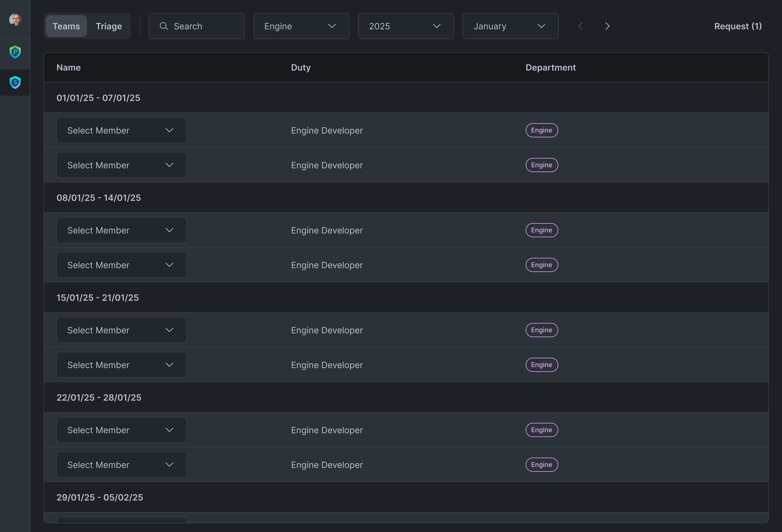Click second Engine badge in 22/01/25 week

coord(542,465)
